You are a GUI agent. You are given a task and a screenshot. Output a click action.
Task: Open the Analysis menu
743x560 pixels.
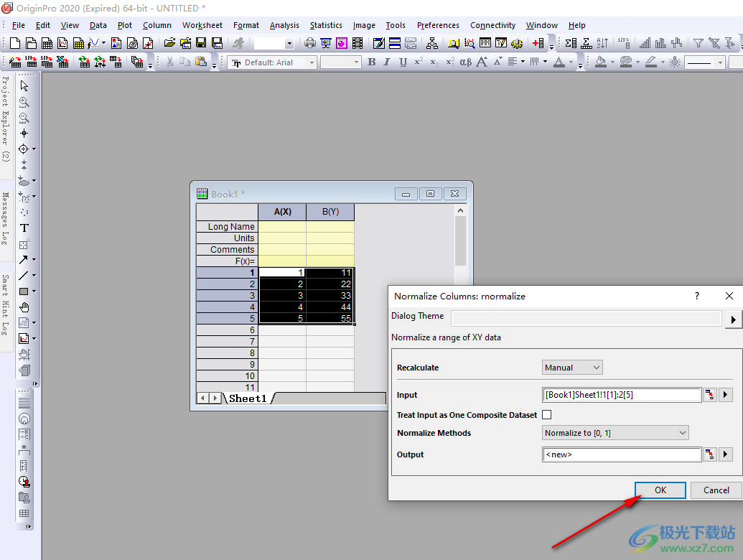(x=284, y=25)
